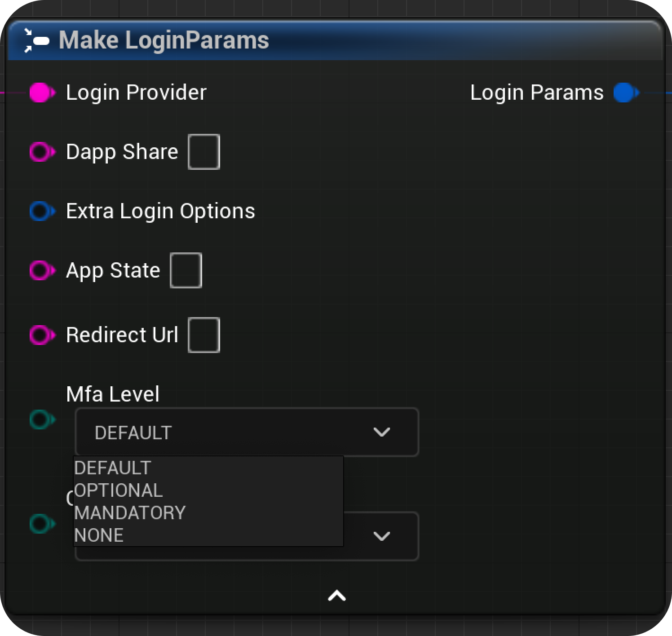
Task: Enable the App State checkbox
Action: tap(186, 270)
